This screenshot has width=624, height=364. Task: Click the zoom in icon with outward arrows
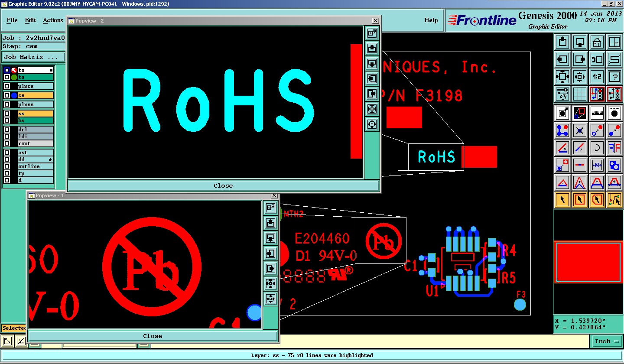pyautogui.click(x=562, y=77)
